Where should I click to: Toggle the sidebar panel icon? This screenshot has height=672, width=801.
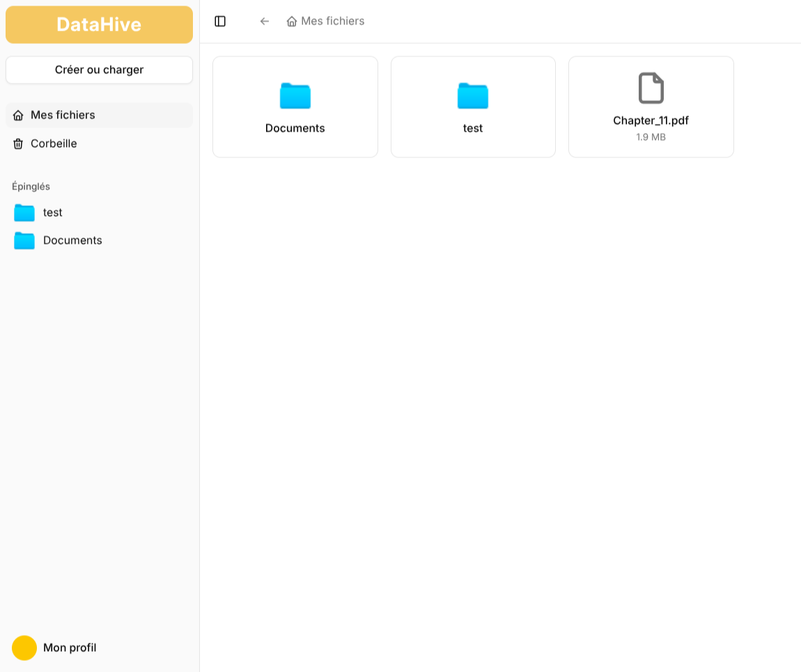[x=220, y=22]
